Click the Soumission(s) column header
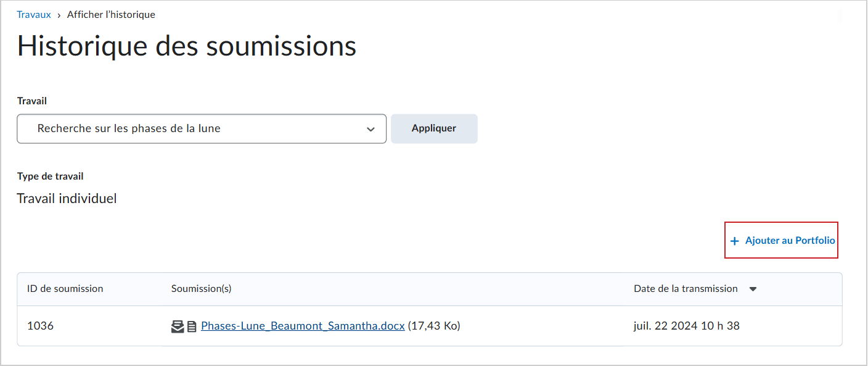Image resolution: width=868 pixels, height=366 pixels. [x=202, y=288]
